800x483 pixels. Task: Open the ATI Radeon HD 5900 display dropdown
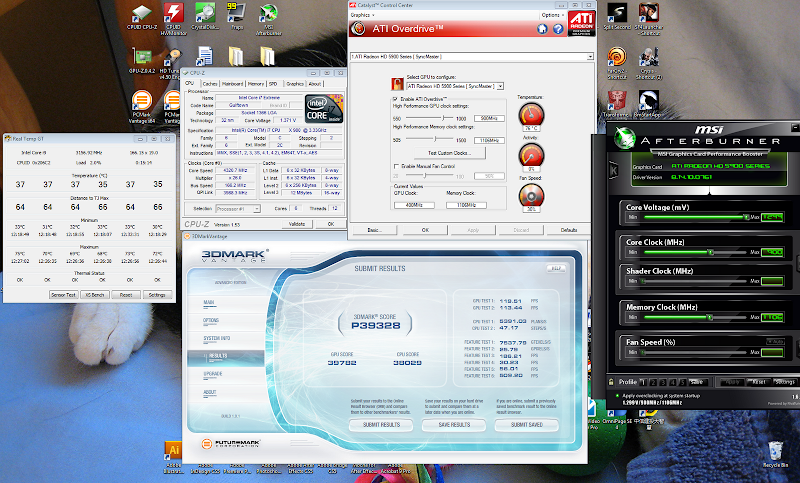[590, 57]
